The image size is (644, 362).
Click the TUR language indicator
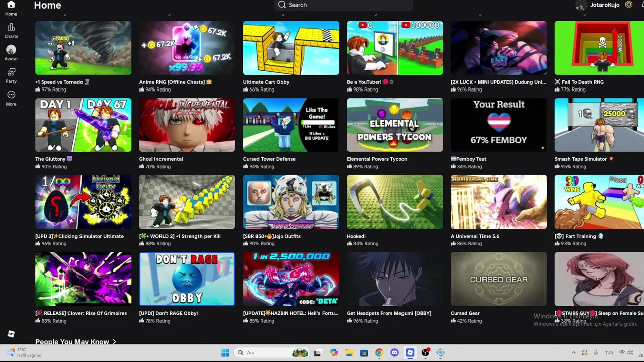[x=609, y=353]
